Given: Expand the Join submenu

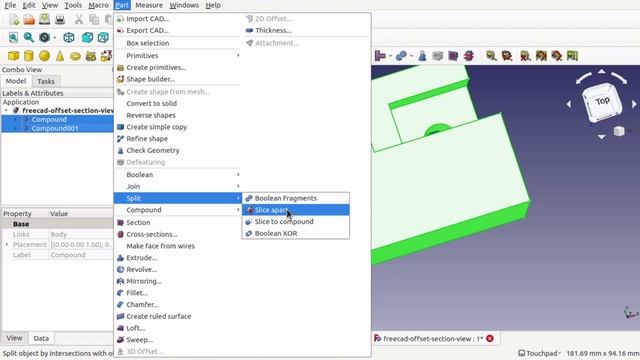Looking at the screenshot, I should tap(178, 187).
